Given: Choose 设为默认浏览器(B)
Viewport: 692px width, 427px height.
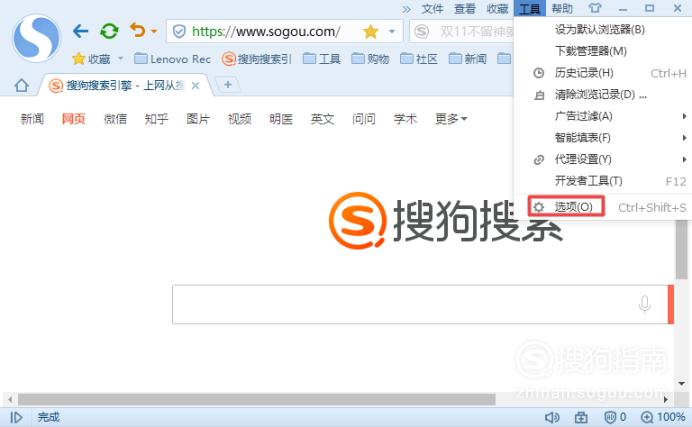Looking at the screenshot, I should pos(601,30).
